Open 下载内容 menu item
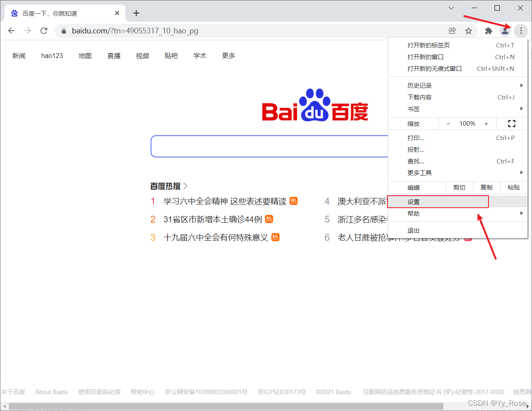 458,97
